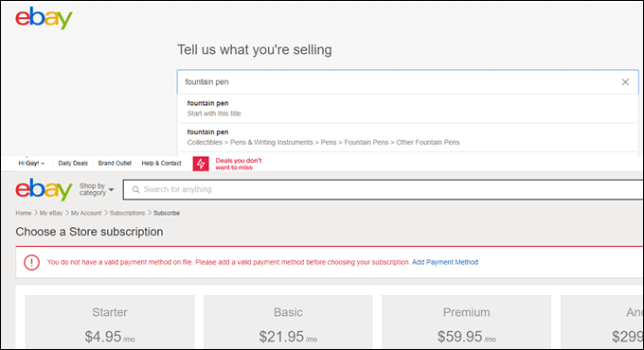Open My Account breadcrumb link
644x350 pixels.
coord(86,213)
